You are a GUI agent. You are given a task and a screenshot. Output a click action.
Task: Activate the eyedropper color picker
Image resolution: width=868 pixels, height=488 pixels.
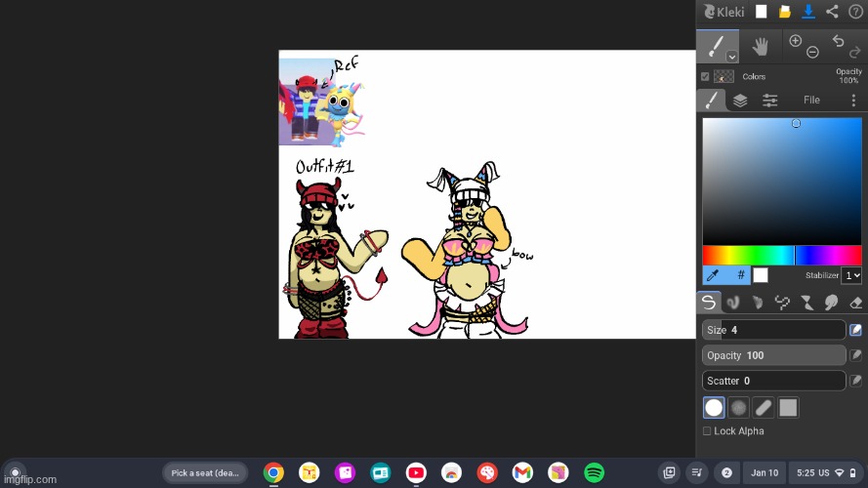pos(714,275)
